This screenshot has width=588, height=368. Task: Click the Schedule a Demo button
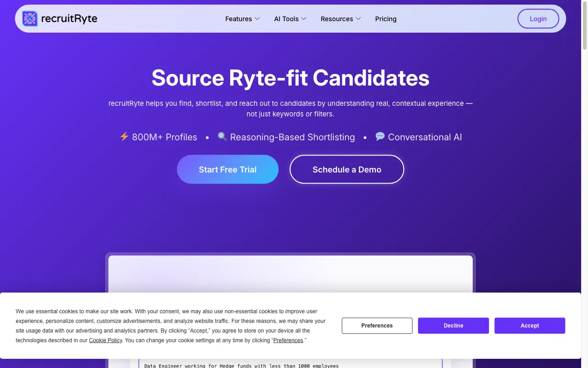[x=347, y=169]
